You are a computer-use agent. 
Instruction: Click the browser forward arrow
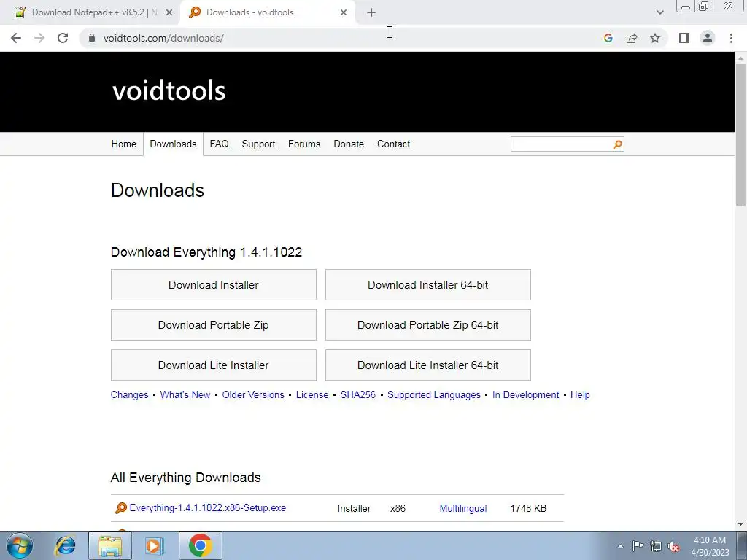coord(39,38)
